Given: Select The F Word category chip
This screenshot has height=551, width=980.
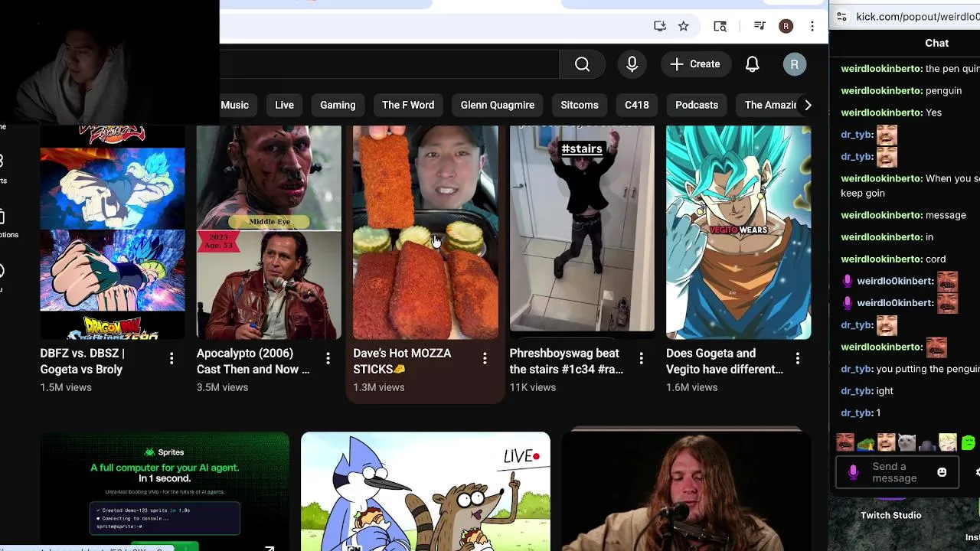Looking at the screenshot, I should (x=408, y=105).
